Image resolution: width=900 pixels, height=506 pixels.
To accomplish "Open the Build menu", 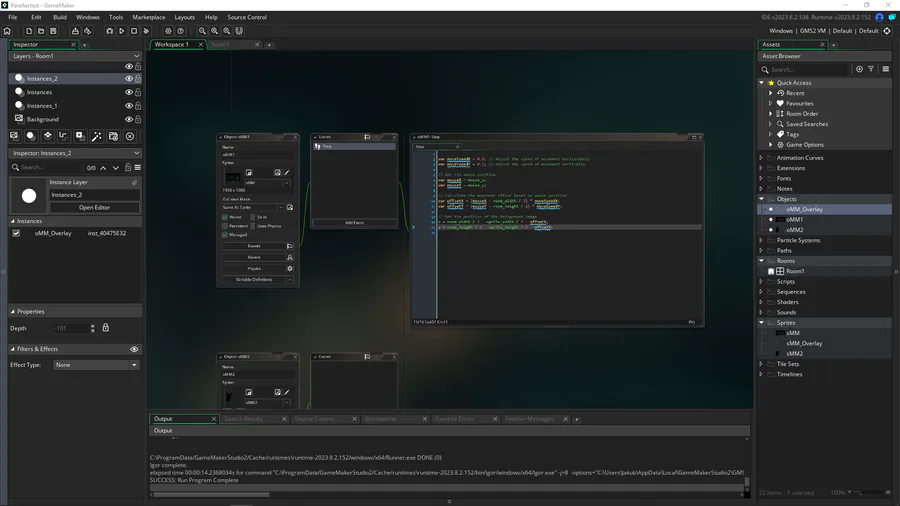I will (x=60, y=17).
